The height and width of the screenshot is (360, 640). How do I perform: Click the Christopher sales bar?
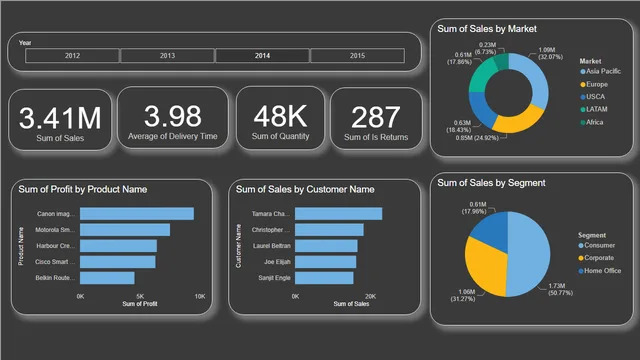[329, 229]
